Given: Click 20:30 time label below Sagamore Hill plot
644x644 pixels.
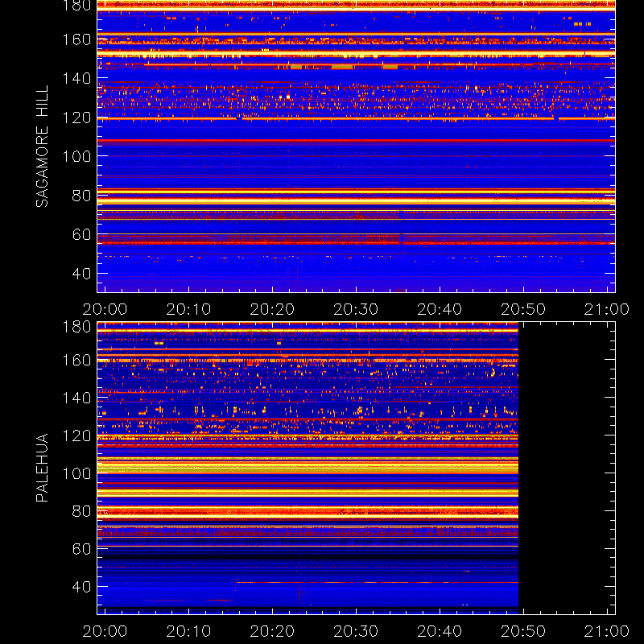Looking at the screenshot, I should click(356, 309).
